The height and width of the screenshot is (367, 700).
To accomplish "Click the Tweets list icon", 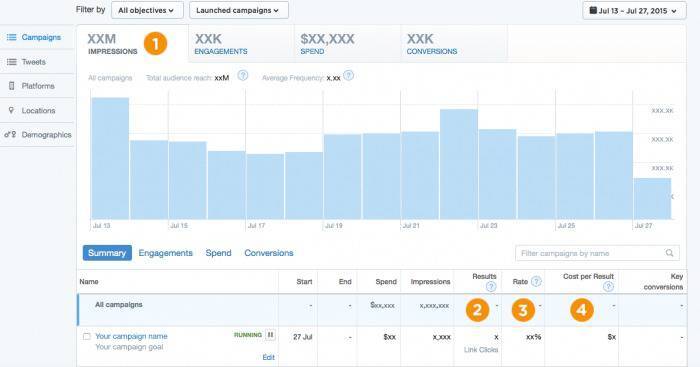I will (12, 62).
